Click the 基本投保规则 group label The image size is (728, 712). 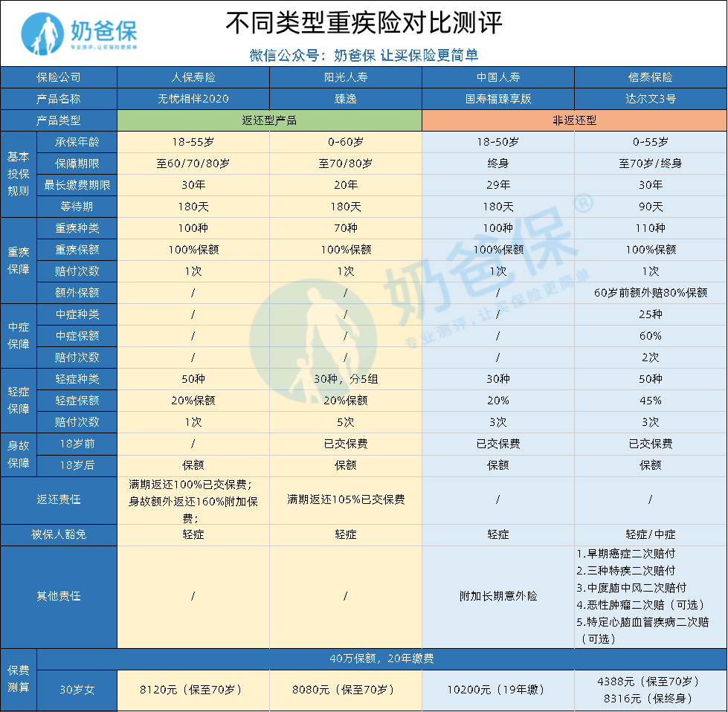19,174
